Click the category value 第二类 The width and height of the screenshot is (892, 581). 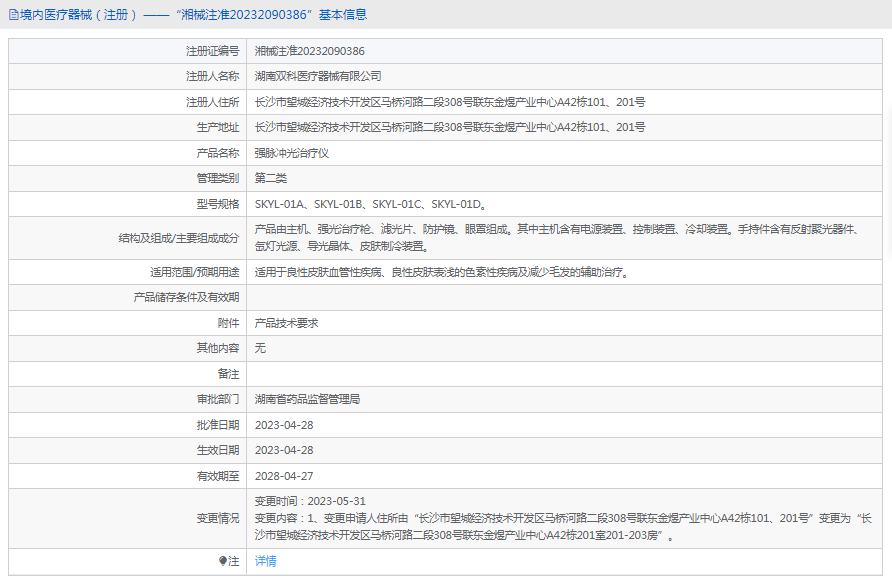(270, 178)
